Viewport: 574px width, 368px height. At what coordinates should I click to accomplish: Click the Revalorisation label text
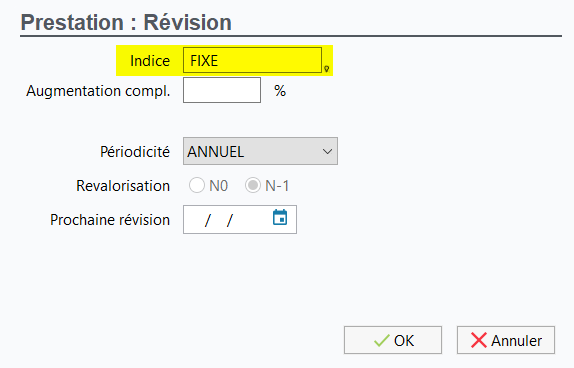123,186
